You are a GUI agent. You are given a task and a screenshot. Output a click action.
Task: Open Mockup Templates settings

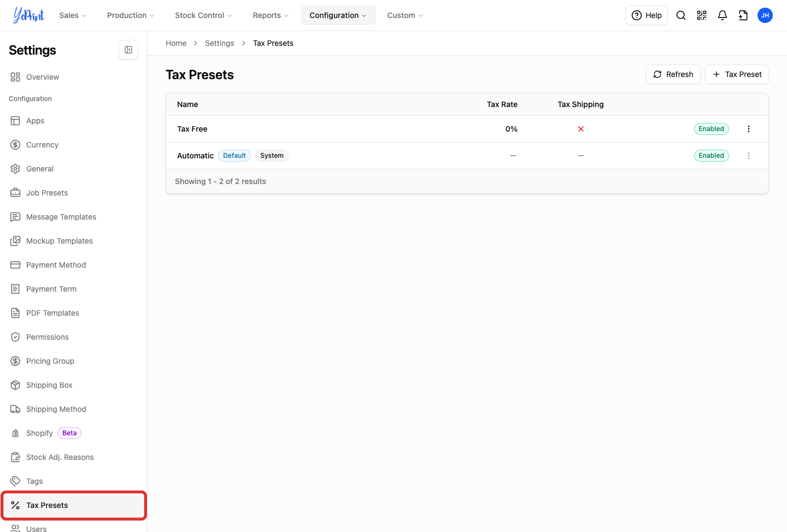(x=73, y=241)
